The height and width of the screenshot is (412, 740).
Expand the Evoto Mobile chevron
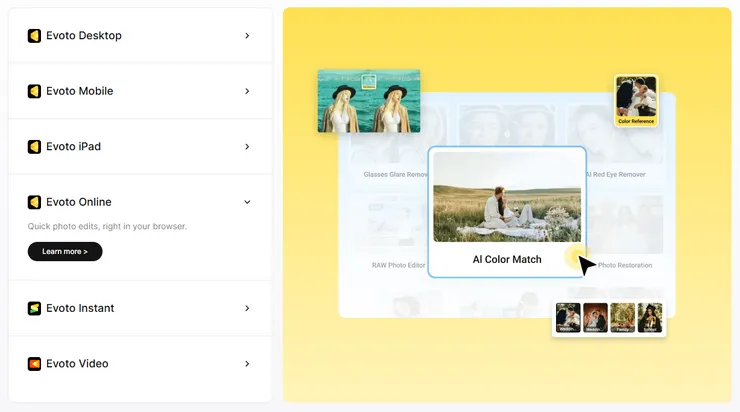click(247, 91)
